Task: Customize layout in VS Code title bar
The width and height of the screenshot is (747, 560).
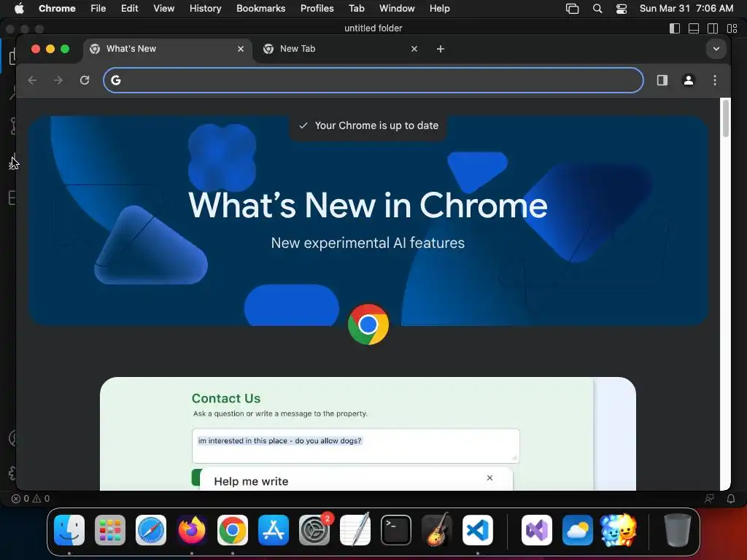Action: click(732, 28)
